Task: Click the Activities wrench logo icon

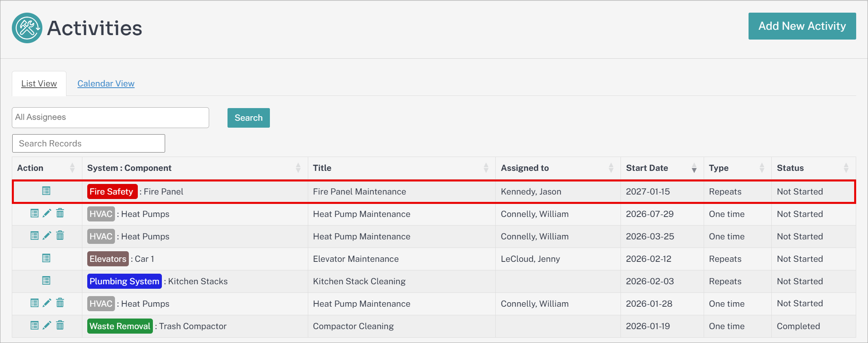Action: click(27, 28)
